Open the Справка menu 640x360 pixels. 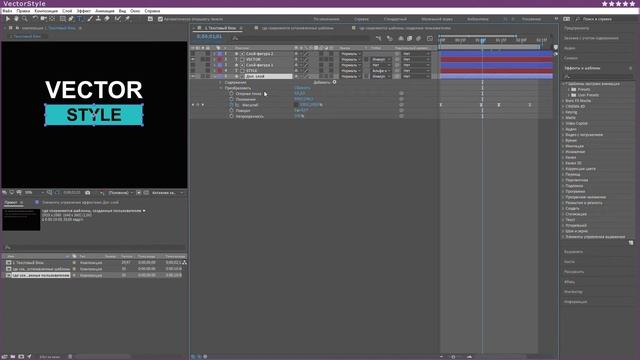(x=152, y=11)
